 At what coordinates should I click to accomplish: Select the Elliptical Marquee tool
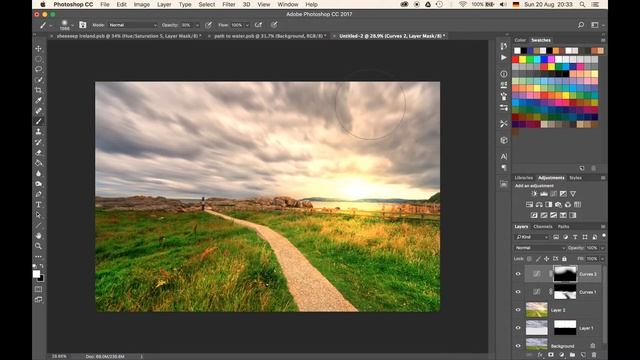(x=38, y=59)
